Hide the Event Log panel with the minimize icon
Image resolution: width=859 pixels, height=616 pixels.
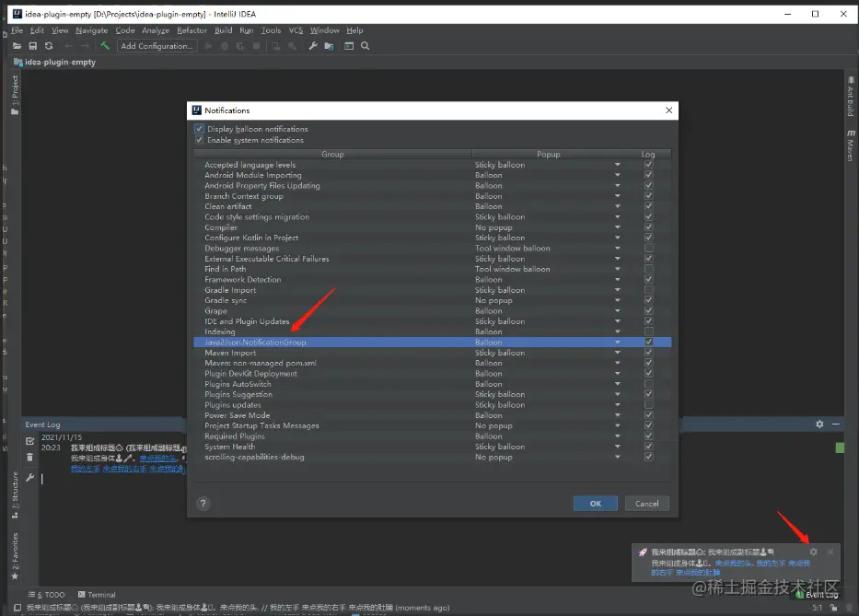(x=835, y=424)
